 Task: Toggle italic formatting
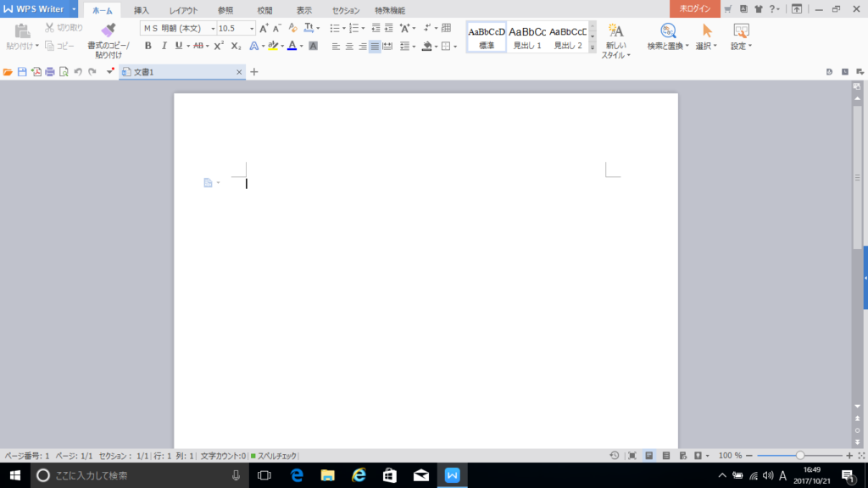163,46
